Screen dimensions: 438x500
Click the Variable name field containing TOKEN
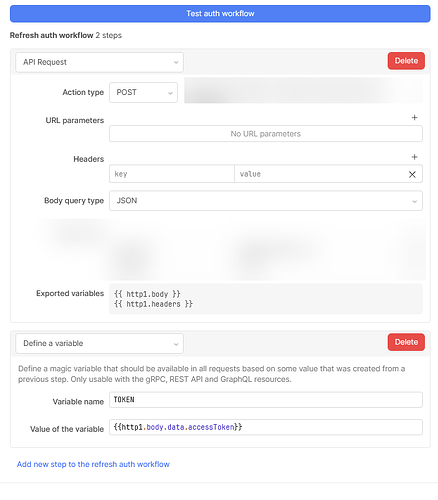(266, 400)
